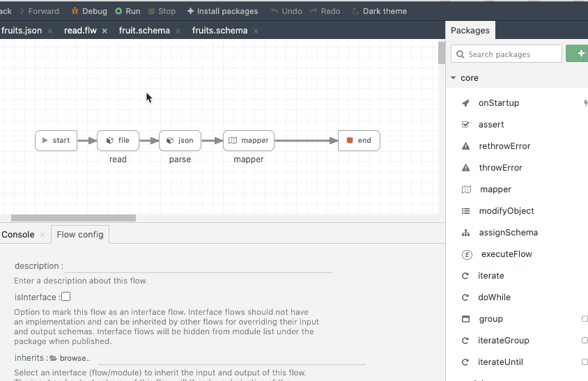588x381 pixels.
Task: Select the json parse node
Action: pyautogui.click(x=180, y=141)
